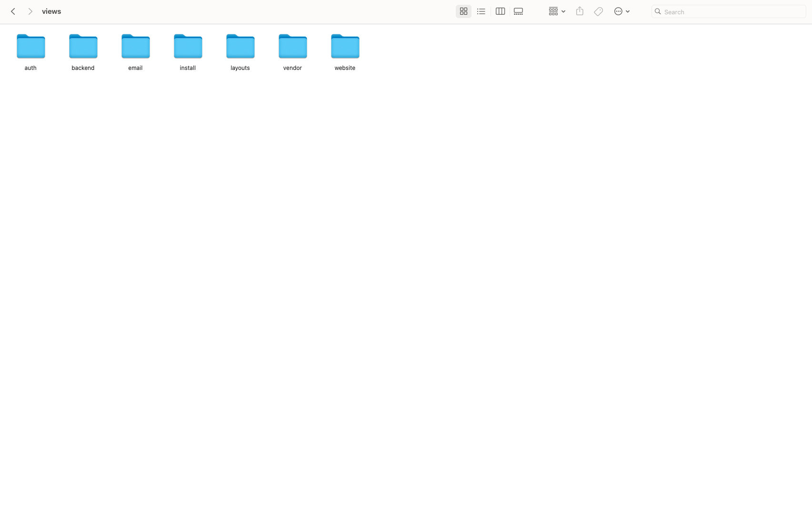Viewport: 812px width, 513px height.
Task: Open the group-by options dropdown
Action: pyautogui.click(x=556, y=11)
